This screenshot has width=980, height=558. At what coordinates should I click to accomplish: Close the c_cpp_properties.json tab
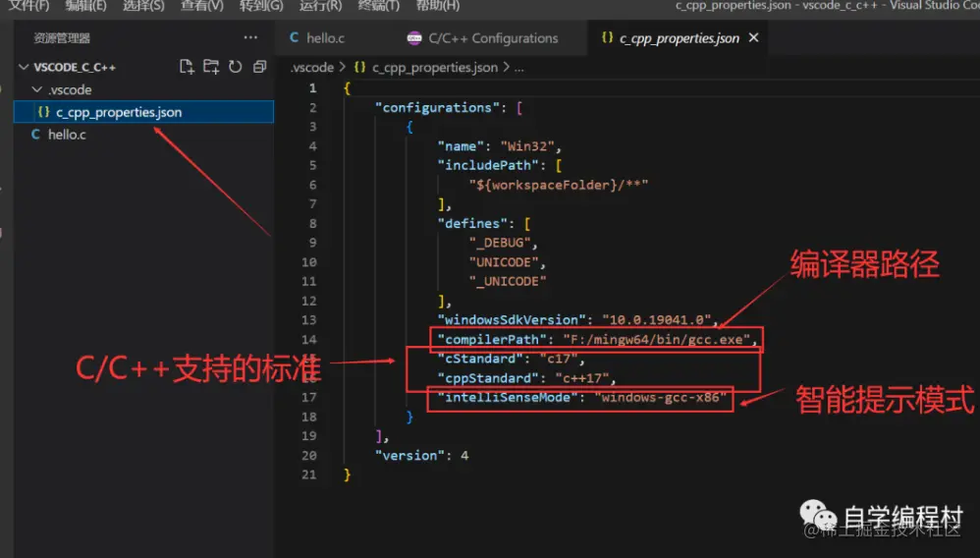[754, 37]
